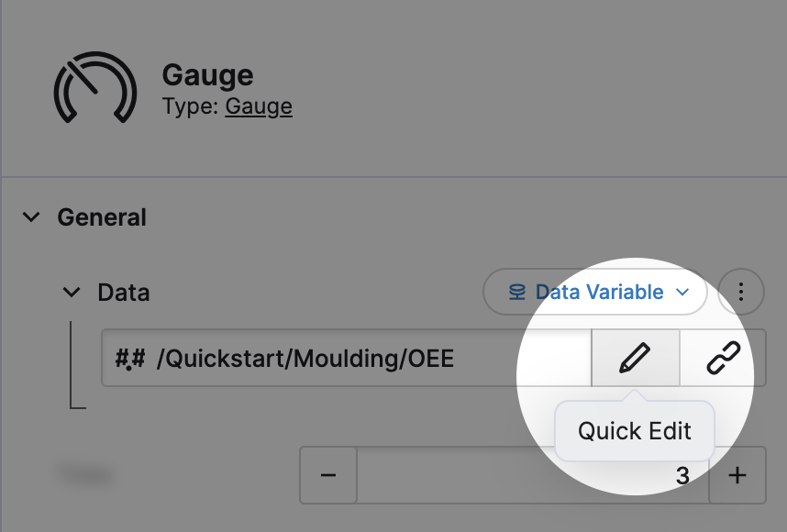
Task: Select the Data property label
Action: point(124,293)
